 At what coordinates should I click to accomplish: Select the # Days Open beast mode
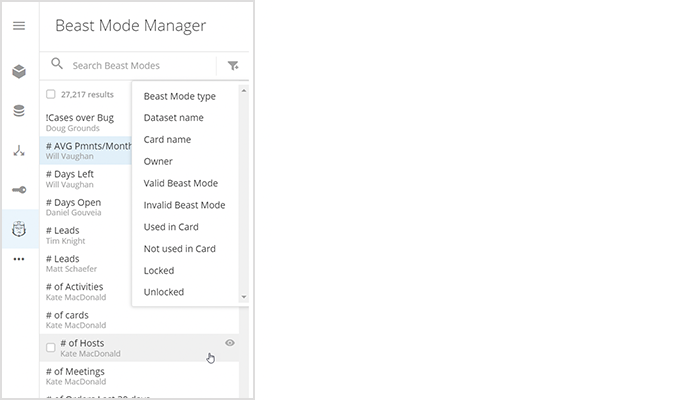point(86,207)
